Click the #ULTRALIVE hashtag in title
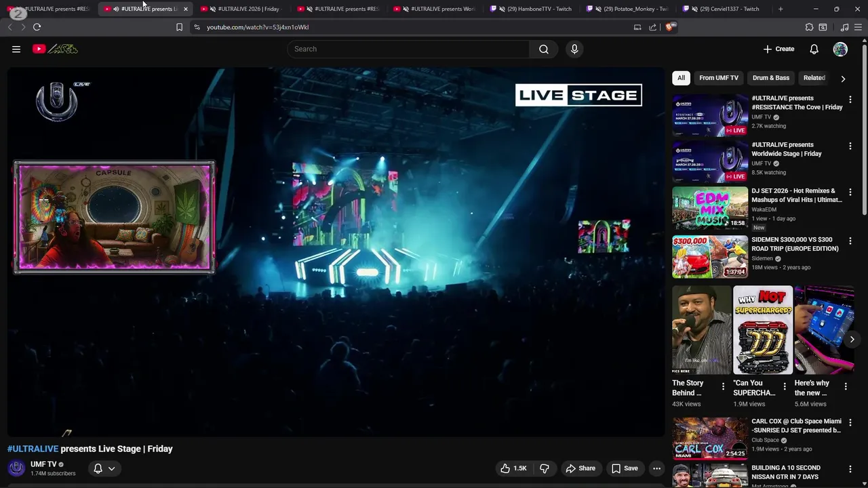The height and width of the screenshot is (488, 868). tap(33, 449)
